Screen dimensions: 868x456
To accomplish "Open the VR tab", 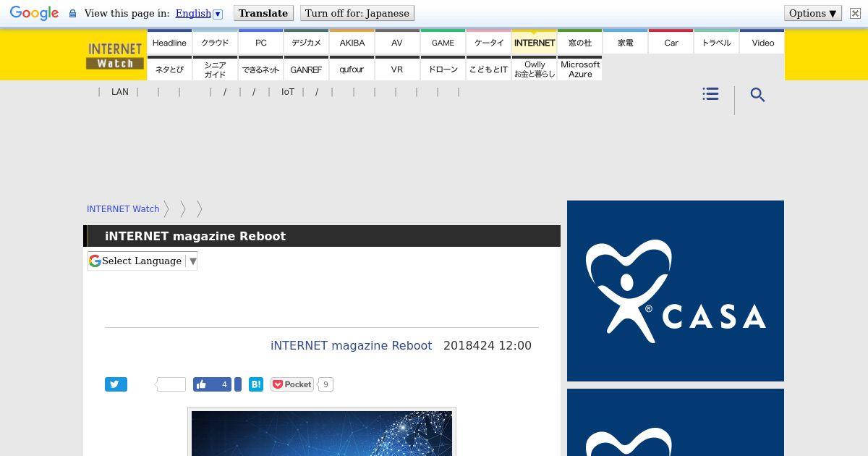I will point(397,69).
